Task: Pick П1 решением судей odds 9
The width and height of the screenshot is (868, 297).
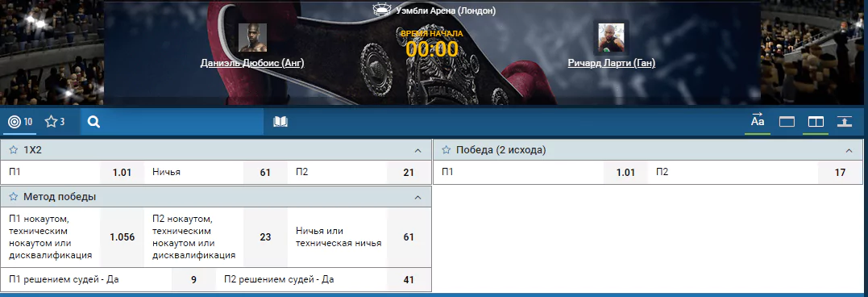Action: click(x=193, y=280)
